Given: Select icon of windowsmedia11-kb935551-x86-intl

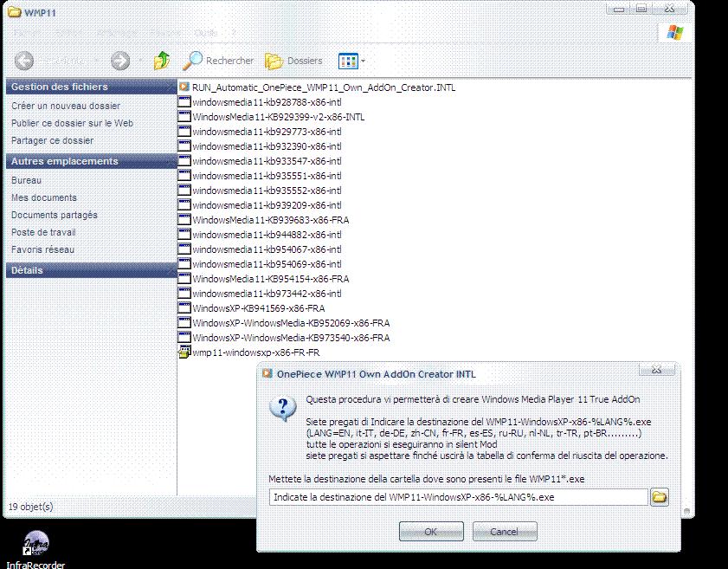Looking at the screenshot, I should [x=184, y=176].
